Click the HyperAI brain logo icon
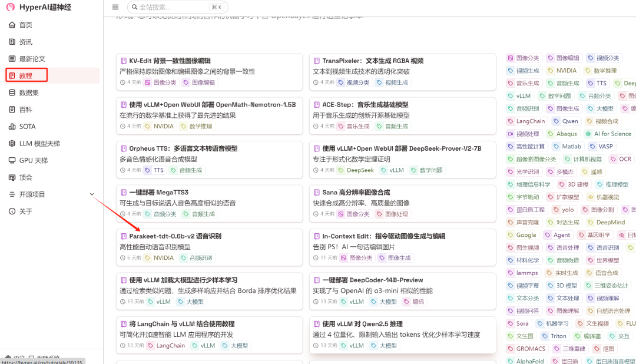This screenshot has height=364, width=636. (x=11, y=7)
